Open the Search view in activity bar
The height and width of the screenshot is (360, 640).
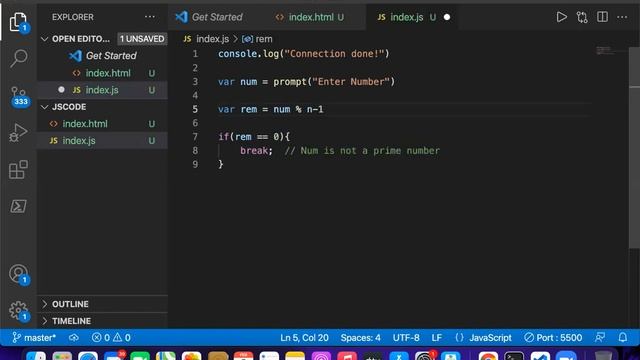click(x=18, y=58)
